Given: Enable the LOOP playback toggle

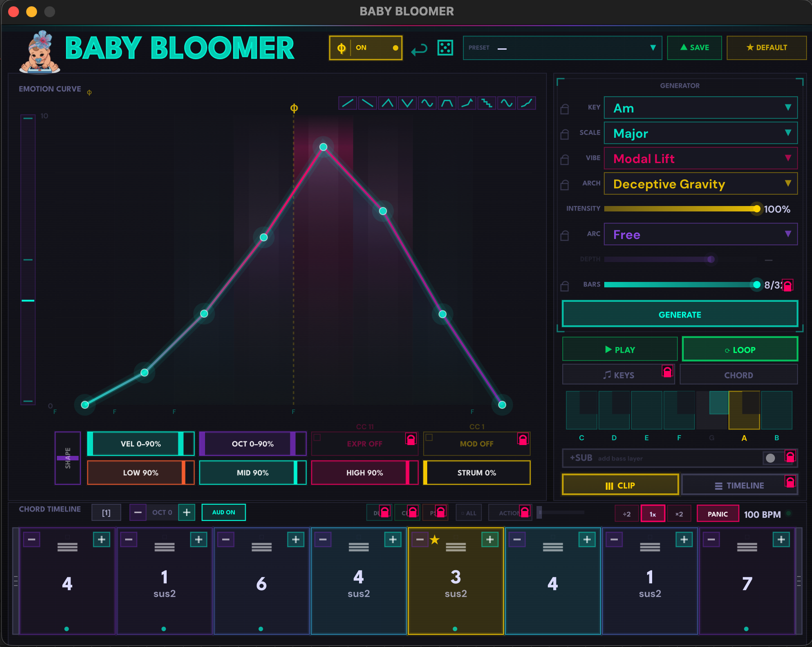Looking at the screenshot, I should [739, 349].
